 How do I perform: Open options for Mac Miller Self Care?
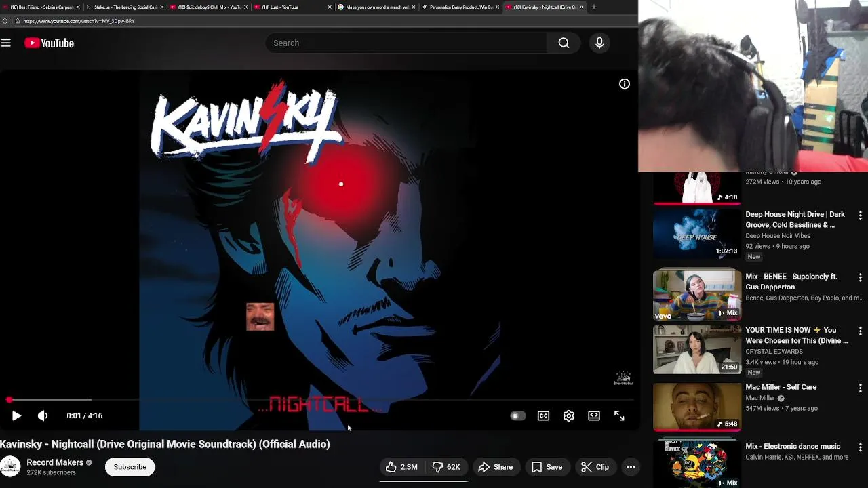[861, 388]
